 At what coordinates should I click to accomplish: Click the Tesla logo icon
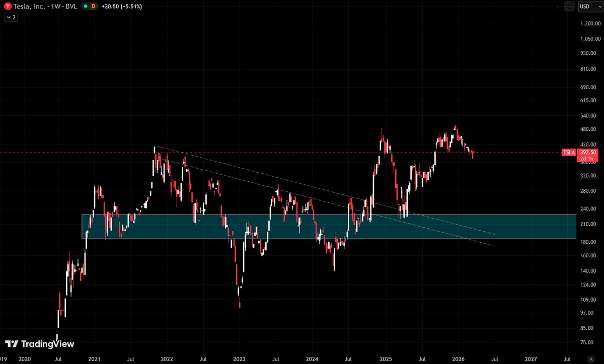click(x=8, y=7)
